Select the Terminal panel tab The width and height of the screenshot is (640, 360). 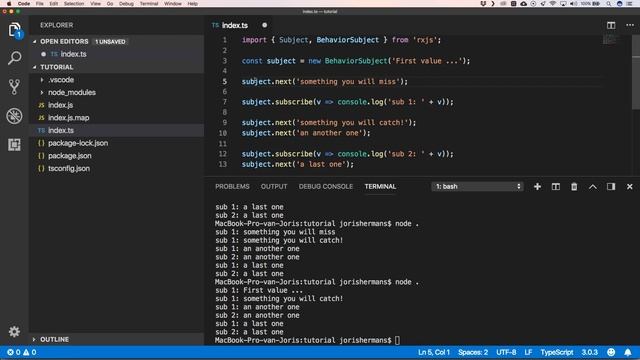380,187
